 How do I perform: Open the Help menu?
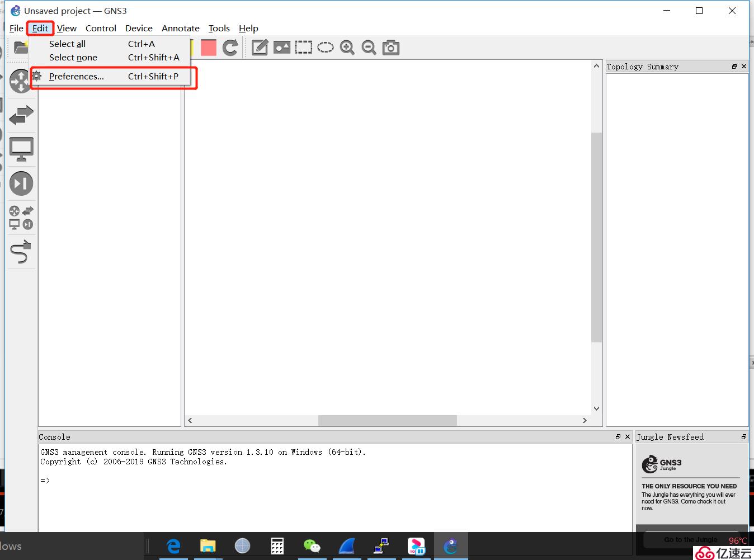pos(248,28)
